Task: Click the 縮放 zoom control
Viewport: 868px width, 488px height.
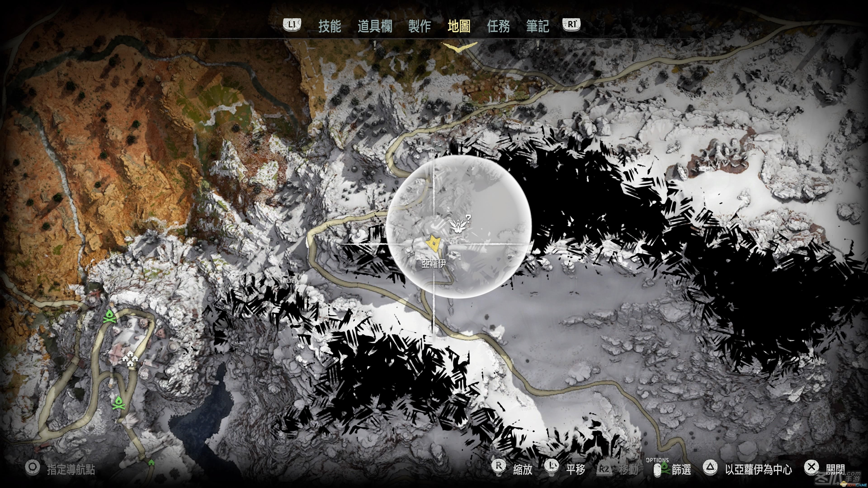Action: [x=523, y=469]
